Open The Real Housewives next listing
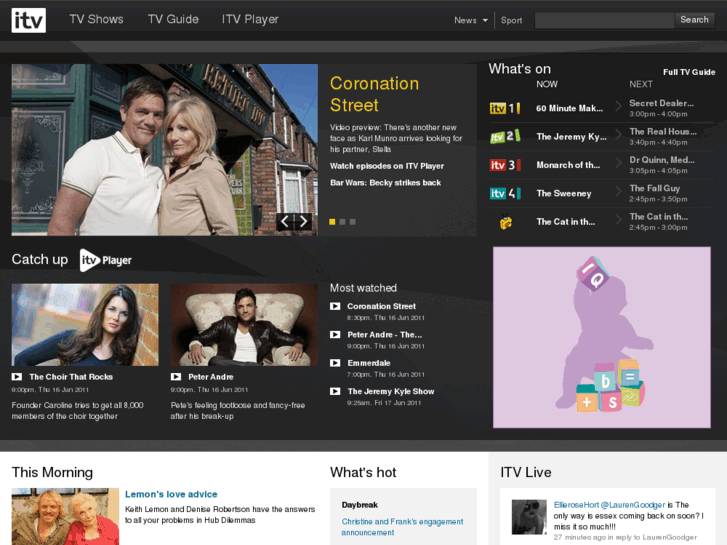This screenshot has height=545, width=727. coord(663,132)
